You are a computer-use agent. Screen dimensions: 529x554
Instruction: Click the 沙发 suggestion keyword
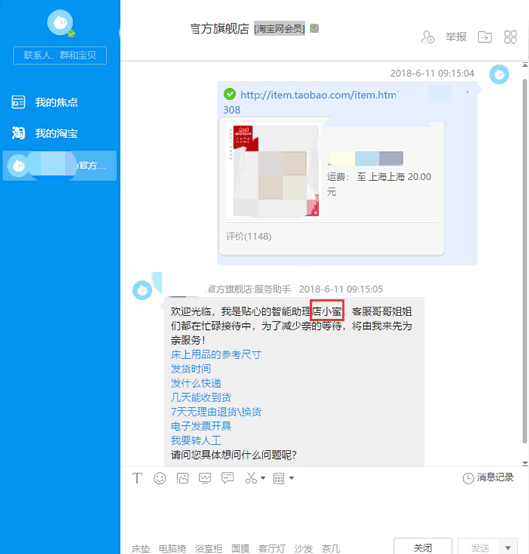tap(304, 548)
